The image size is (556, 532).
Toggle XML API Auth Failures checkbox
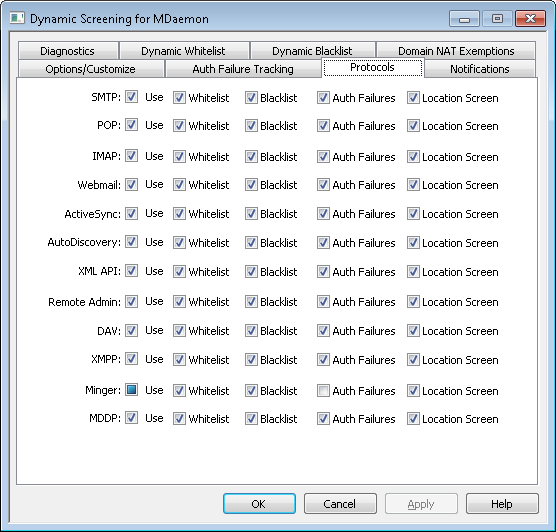click(x=323, y=272)
